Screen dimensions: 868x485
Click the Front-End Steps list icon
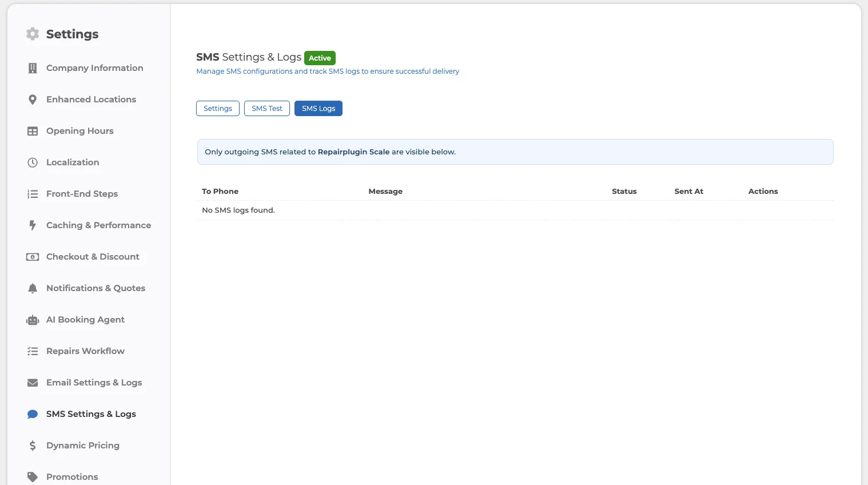(x=33, y=194)
